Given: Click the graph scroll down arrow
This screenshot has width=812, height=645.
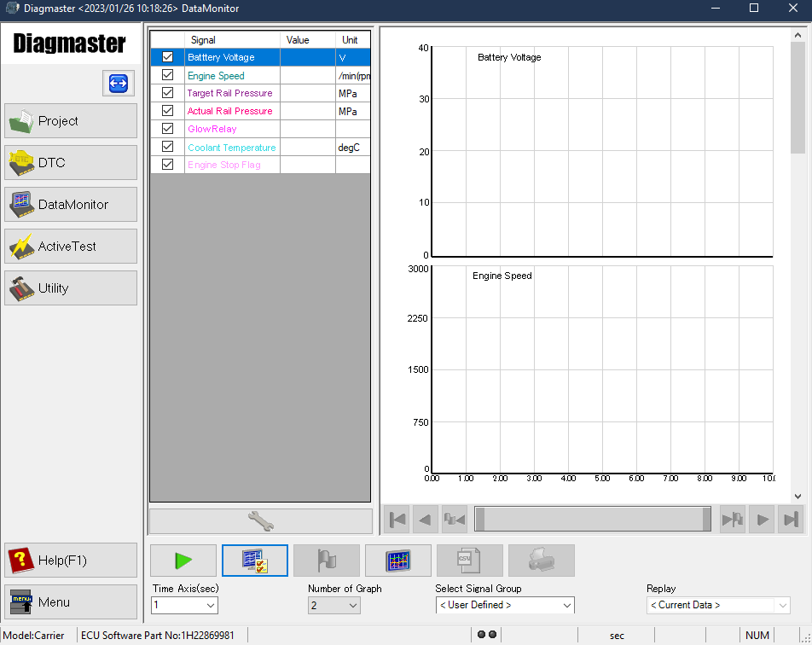Looking at the screenshot, I should [797, 497].
